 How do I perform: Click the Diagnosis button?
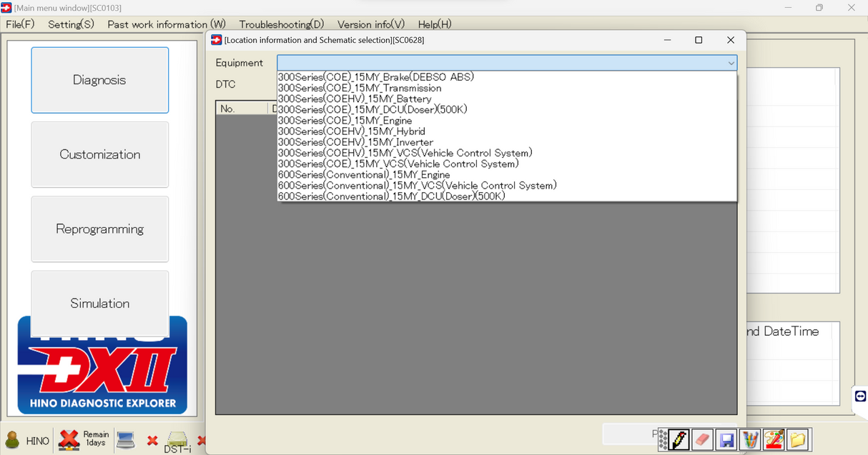(x=99, y=80)
